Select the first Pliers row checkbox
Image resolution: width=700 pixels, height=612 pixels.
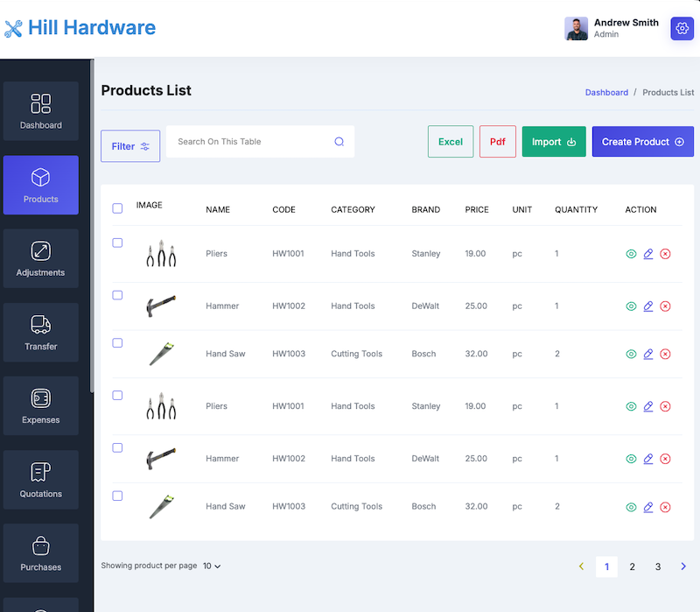coord(117,243)
